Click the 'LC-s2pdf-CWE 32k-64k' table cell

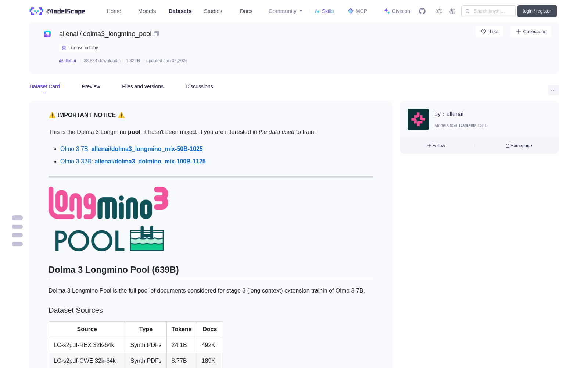87,361
